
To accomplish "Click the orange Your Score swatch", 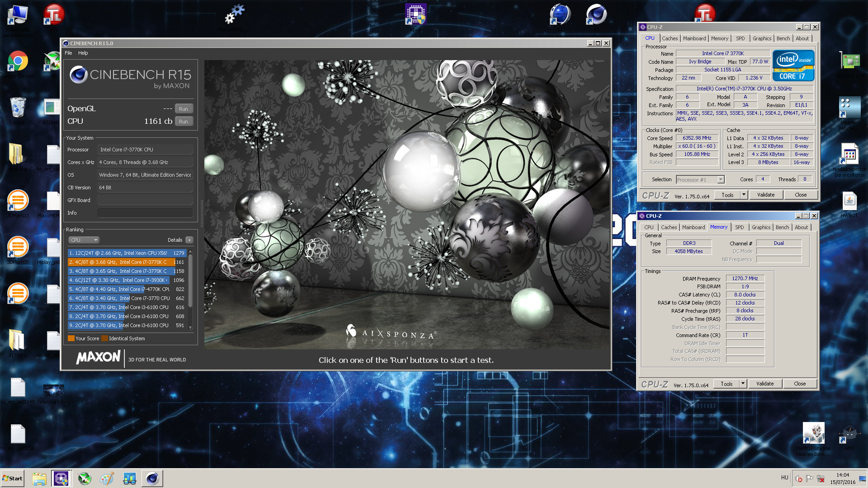I will pyautogui.click(x=71, y=338).
